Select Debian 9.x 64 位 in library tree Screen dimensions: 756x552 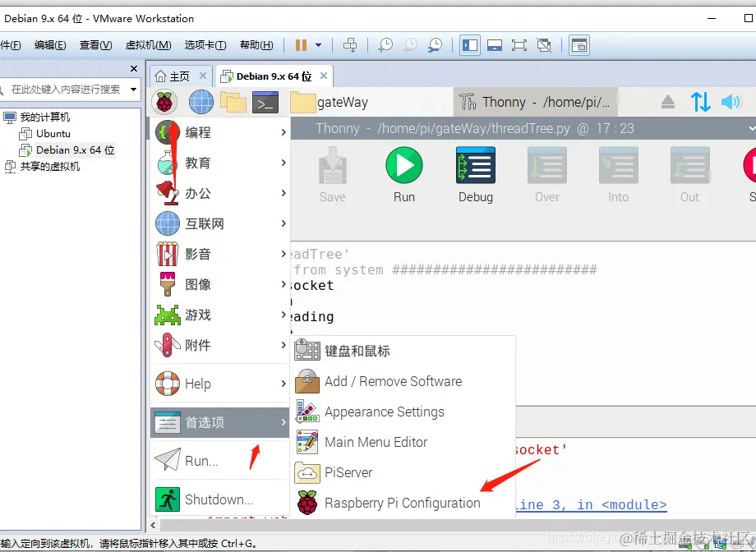76,150
